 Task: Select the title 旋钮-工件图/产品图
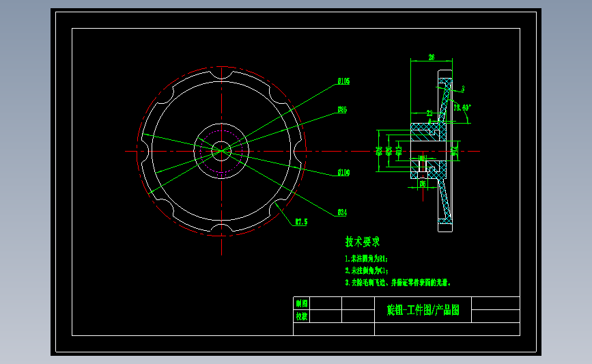[423, 310]
